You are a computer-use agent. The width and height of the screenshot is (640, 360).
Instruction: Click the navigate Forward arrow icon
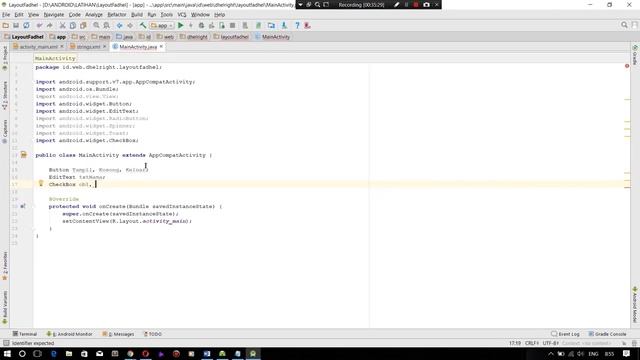click(130, 25)
